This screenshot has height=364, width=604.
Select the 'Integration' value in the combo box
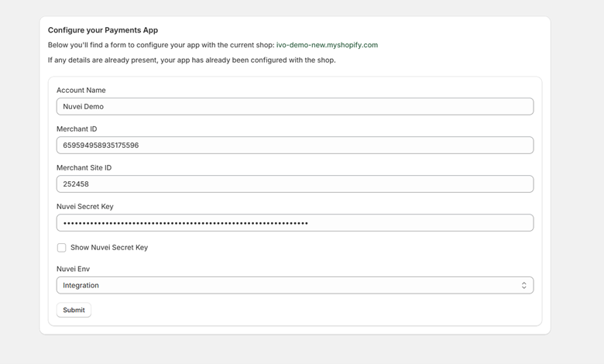coord(81,286)
